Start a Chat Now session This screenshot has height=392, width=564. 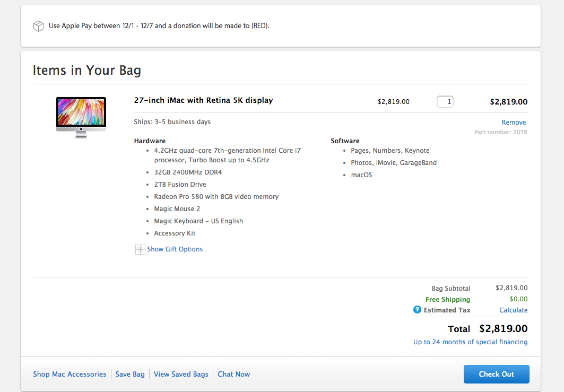234,374
